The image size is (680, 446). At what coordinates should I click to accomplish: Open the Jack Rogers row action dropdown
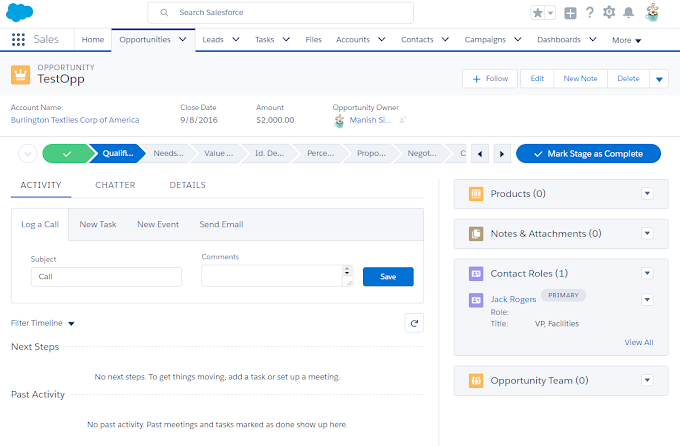[x=647, y=300]
